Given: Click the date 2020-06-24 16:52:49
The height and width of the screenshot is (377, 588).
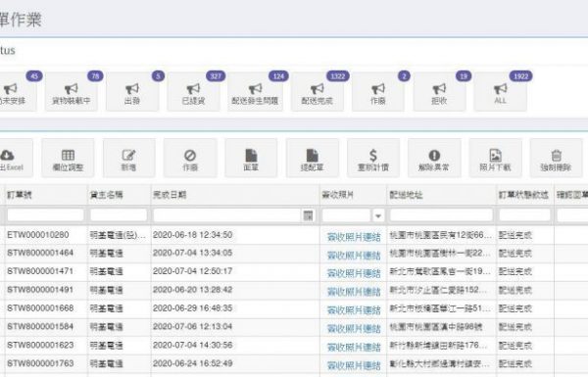Looking at the screenshot, I should click(x=193, y=363).
